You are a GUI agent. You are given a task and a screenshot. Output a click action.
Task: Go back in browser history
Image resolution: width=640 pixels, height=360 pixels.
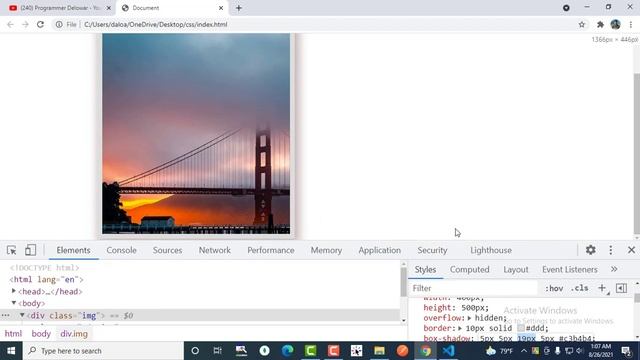10,24
